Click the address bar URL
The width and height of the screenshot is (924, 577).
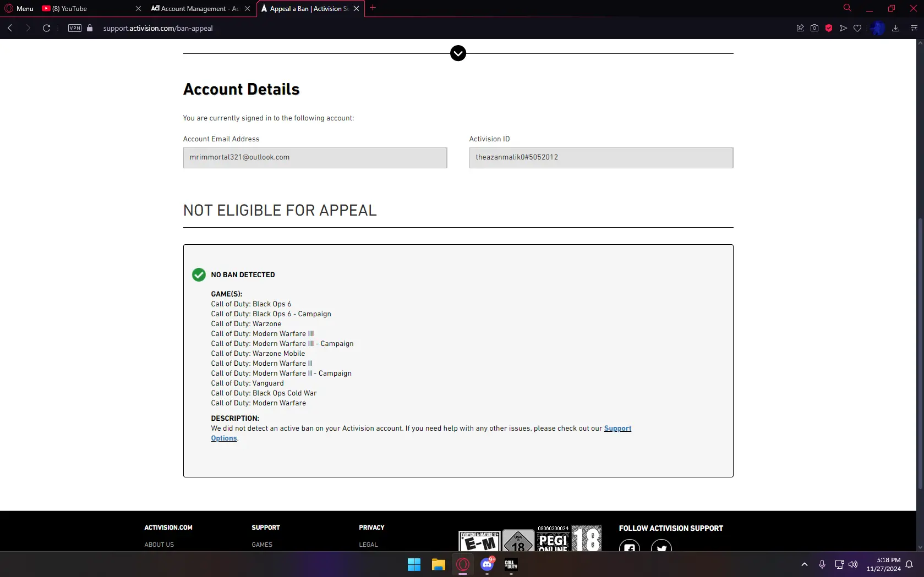pos(158,28)
